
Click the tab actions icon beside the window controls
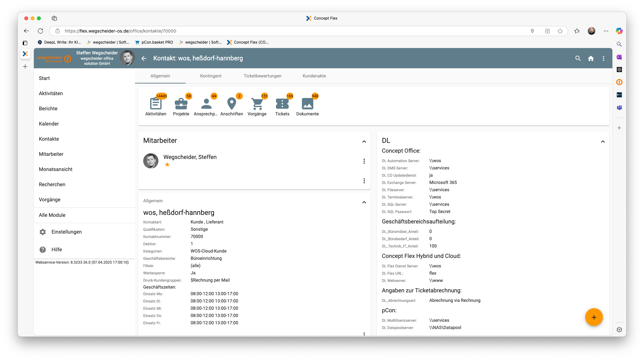54,18
